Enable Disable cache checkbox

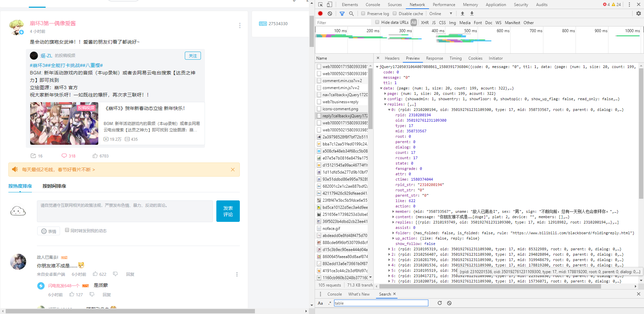click(x=394, y=13)
